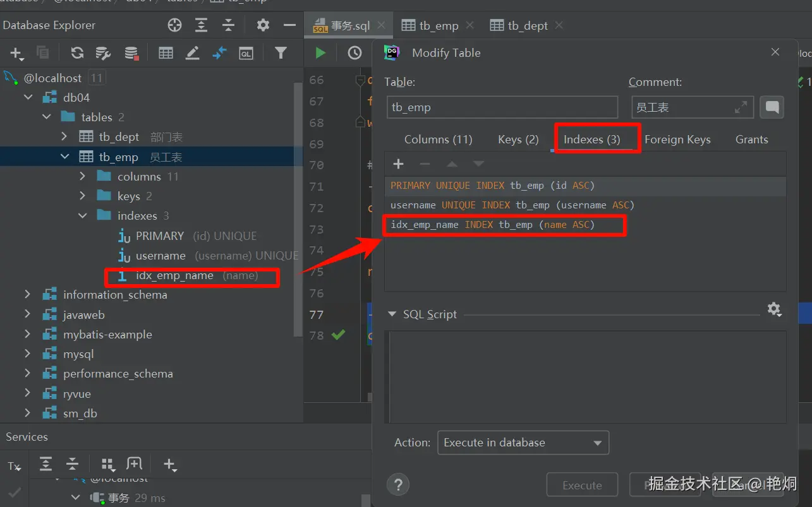Image resolution: width=812 pixels, height=507 pixels.
Task: Select the username UNIQUE INDEX row
Action: point(585,205)
